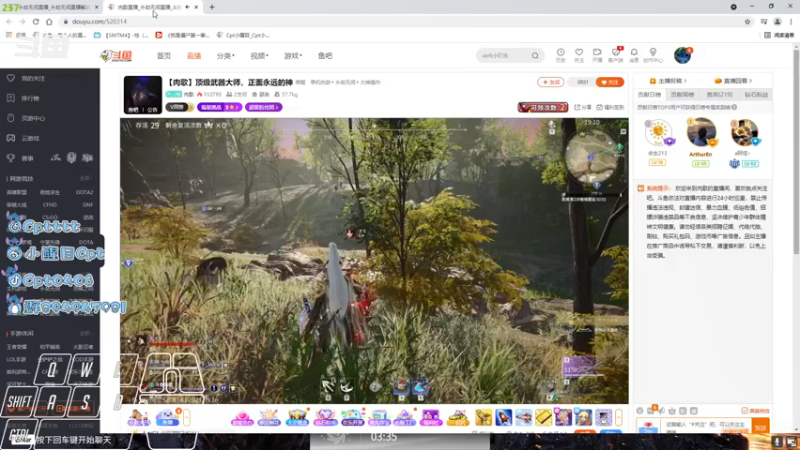Click the rocket gift icon
Screen dimensions: 800x450
(x=504, y=417)
